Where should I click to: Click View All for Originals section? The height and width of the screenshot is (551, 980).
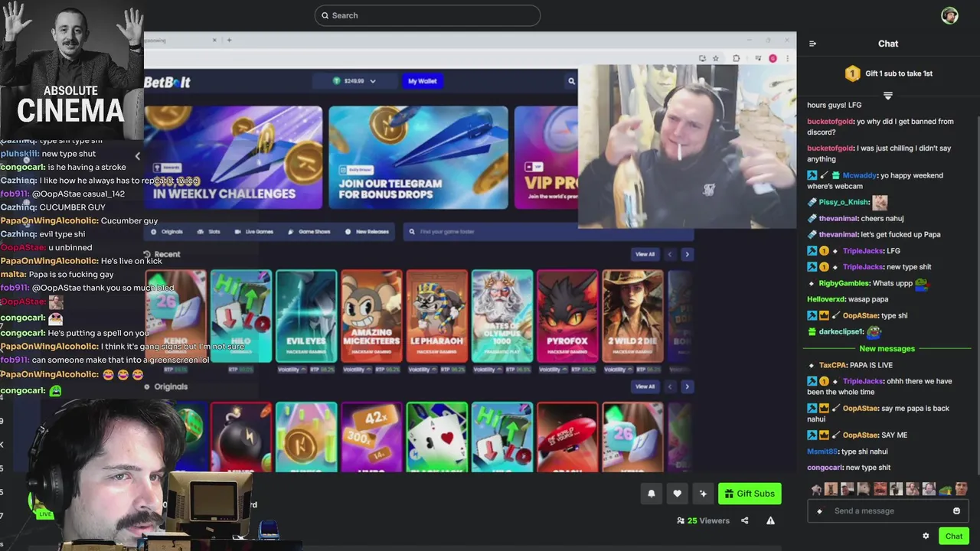(645, 386)
